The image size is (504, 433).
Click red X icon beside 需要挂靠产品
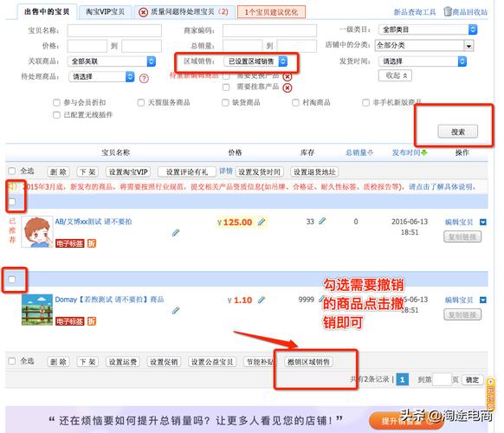tap(288, 87)
